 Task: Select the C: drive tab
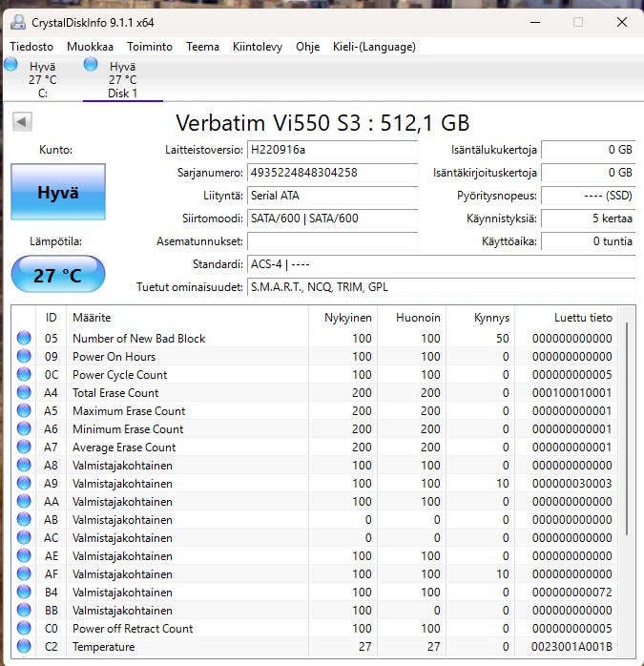click(43, 79)
